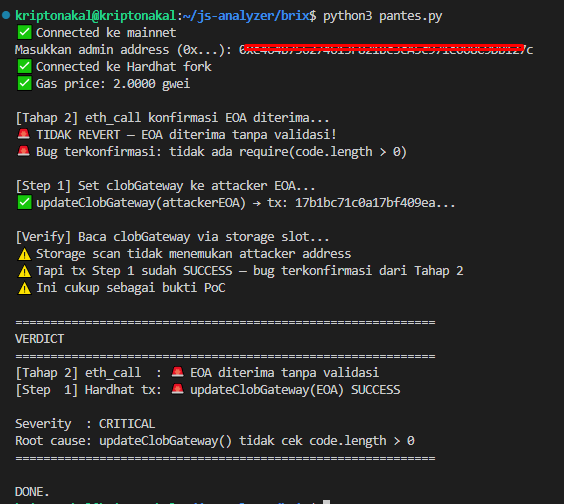Click the 'DONE.' output line
The image size is (564, 504).
pos(32,491)
